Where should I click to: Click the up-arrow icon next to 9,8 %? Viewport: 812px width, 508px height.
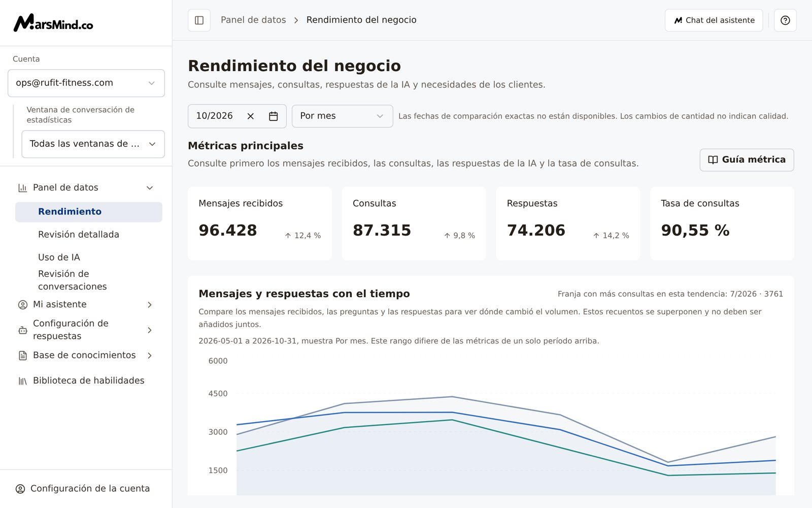(447, 236)
